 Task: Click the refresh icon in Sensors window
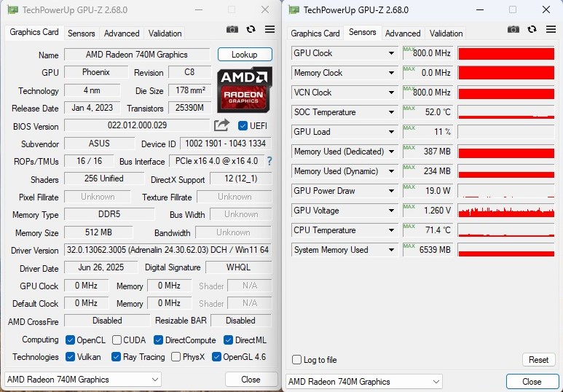pos(532,30)
